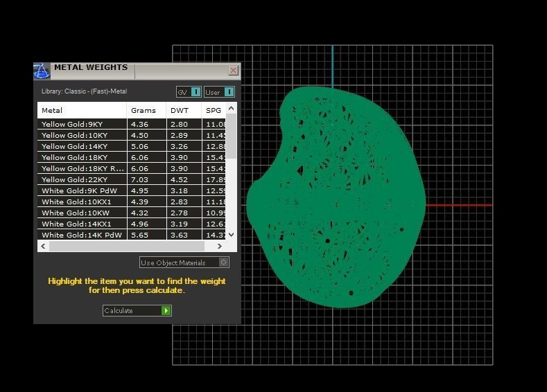Enable the Use Object Materials option
Screen dimensions: 547x392
pos(184,262)
